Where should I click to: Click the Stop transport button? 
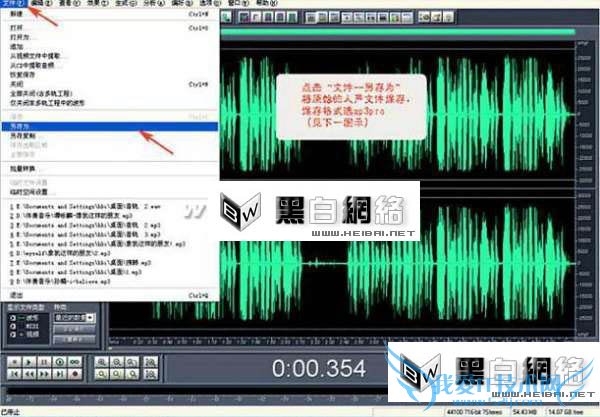(x=14, y=362)
